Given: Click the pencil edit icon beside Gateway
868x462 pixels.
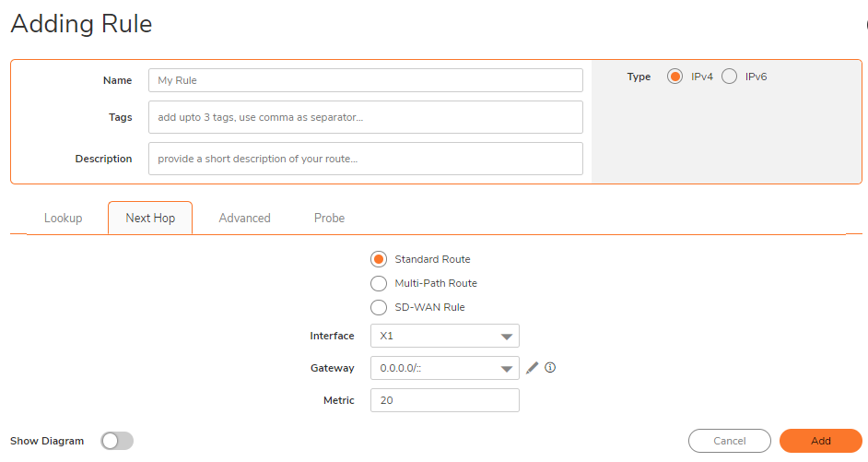Looking at the screenshot, I should (x=532, y=368).
